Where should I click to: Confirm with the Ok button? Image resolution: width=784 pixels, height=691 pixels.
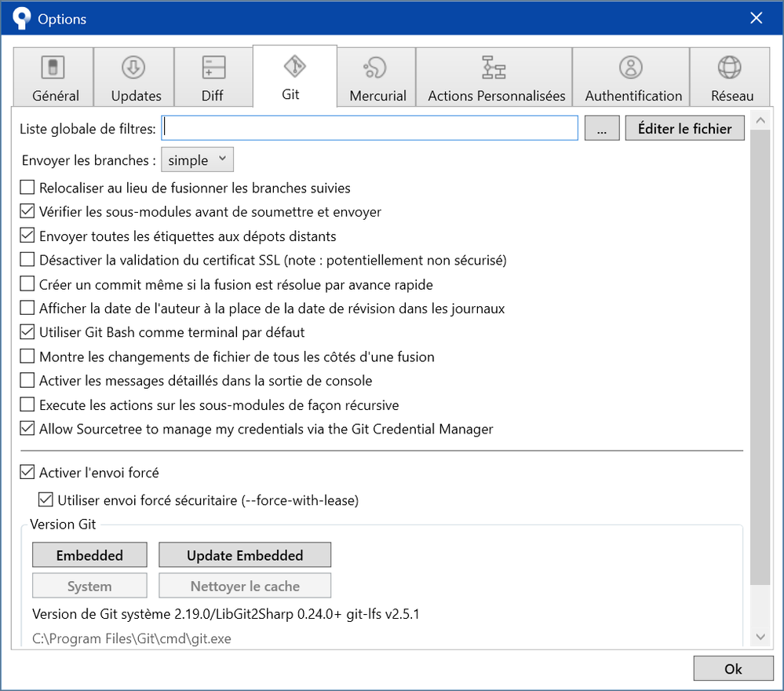(733, 668)
